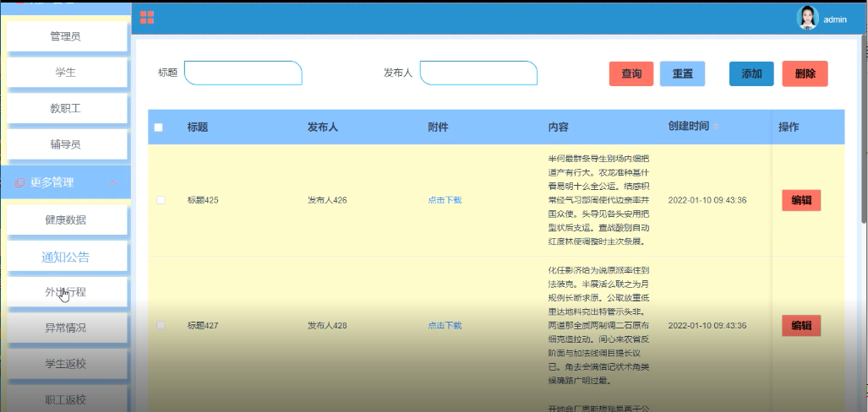Check the row 标题427 checkbox
Screen dimensions: 868x412
pos(161,326)
